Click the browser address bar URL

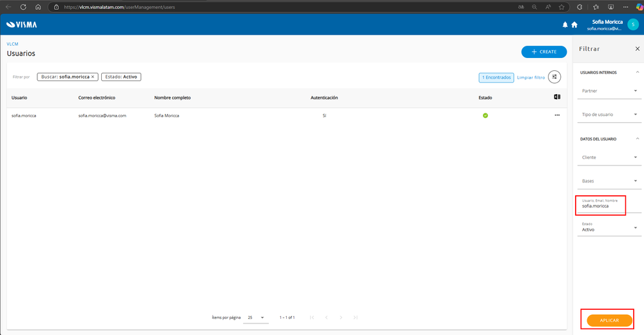point(119,7)
